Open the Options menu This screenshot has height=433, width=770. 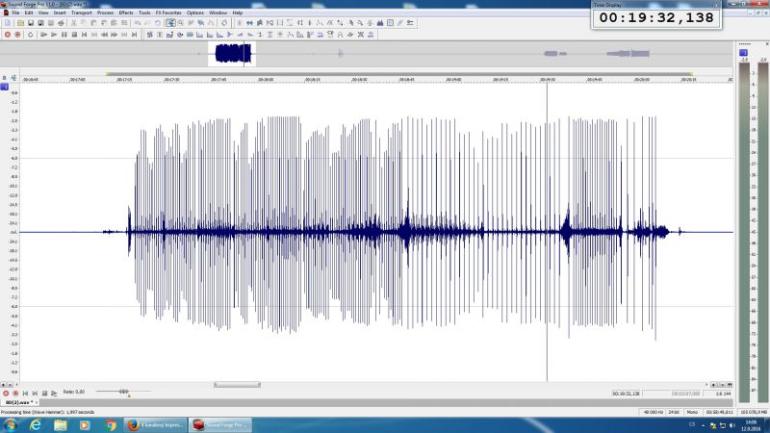click(x=195, y=12)
